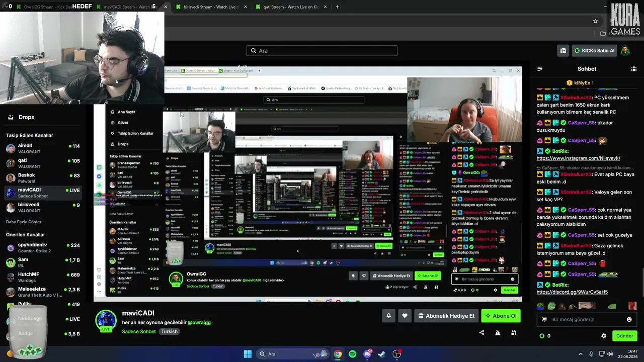This screenshot has width=644, height=362.
Task: Follow maviCADI with the heart button
Action: 405,316
